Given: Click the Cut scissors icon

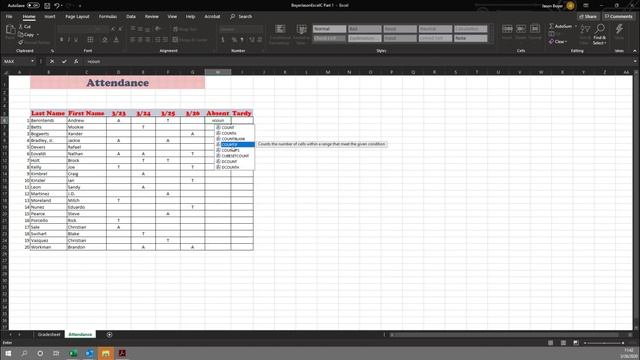Looking at the screenshot, I should (21, 27).
